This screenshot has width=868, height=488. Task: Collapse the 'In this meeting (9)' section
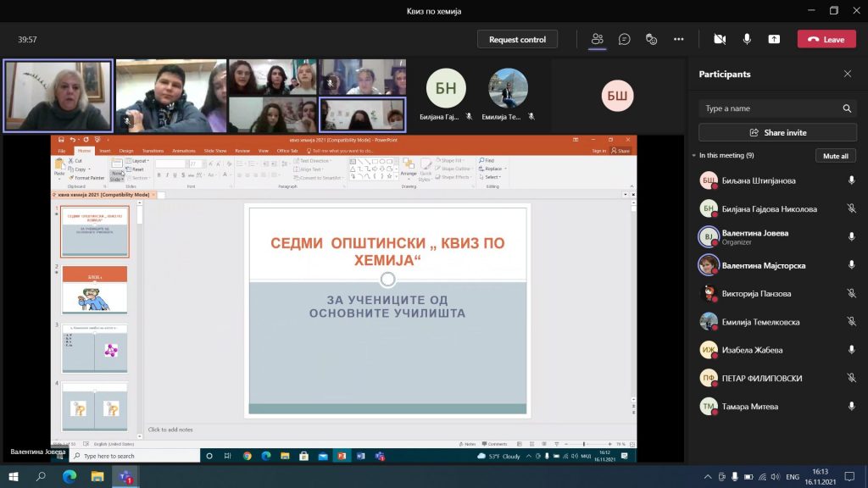pos(693,156)
